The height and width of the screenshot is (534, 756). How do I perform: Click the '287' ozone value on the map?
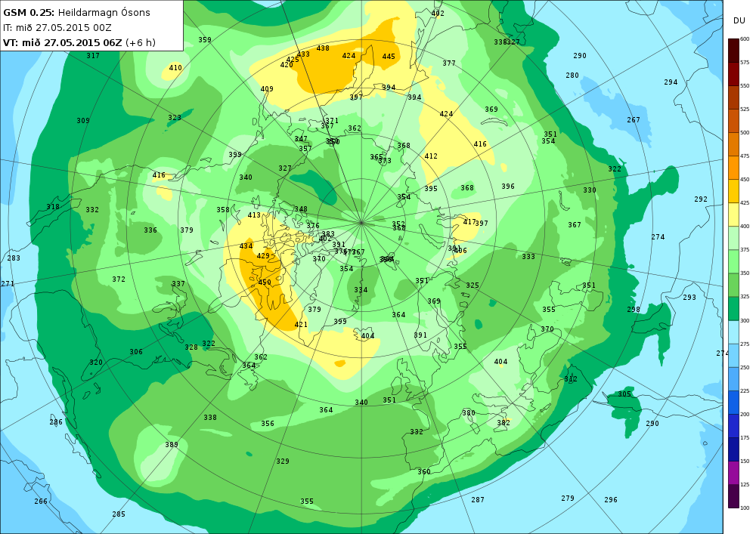(x=477, y=500)
